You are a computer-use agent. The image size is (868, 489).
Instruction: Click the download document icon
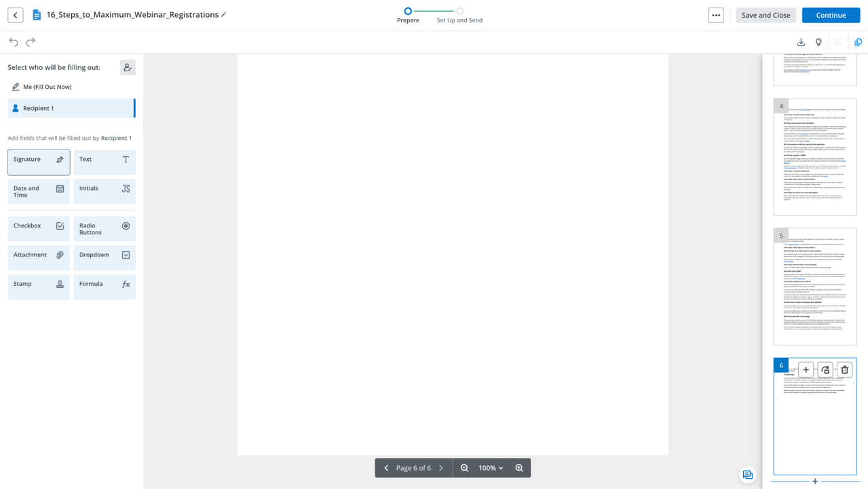[801, 42]
